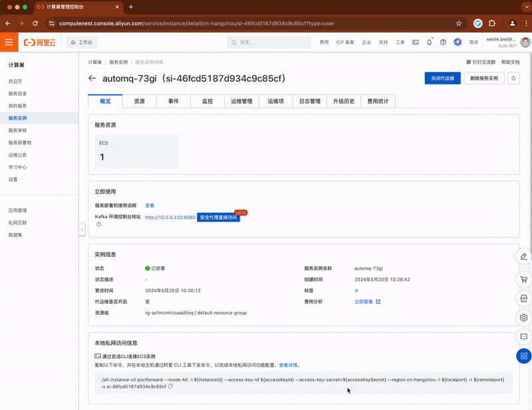Open the 工作台 workbench button
Image resolution: width=532 pixels, height=410 pixels.
pos(81,42)
